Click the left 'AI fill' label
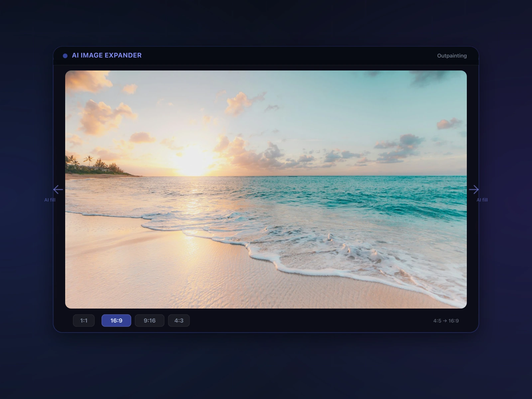Image resolution: width=532 pixels, height=399 pixels. pos(50,200)
